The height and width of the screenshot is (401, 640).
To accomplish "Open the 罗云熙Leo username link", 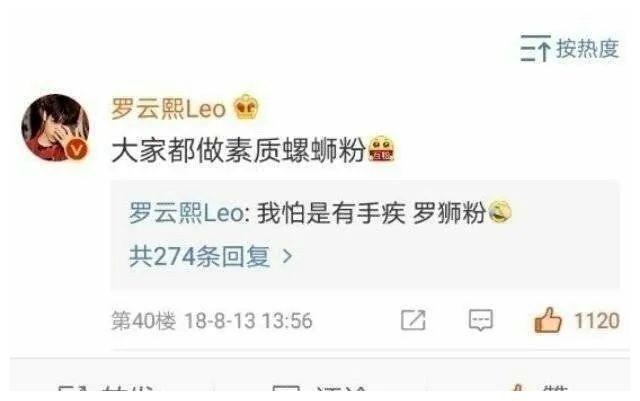I will [169, 108].
